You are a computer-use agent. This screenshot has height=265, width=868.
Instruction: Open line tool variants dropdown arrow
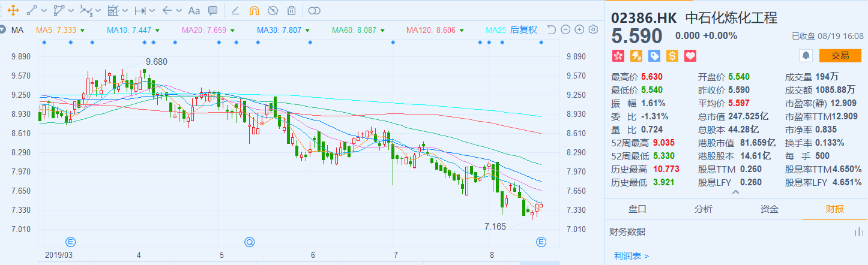(44, 11)
